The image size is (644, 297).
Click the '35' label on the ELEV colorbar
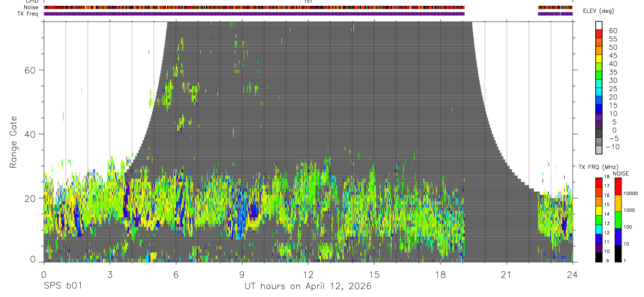613,72
